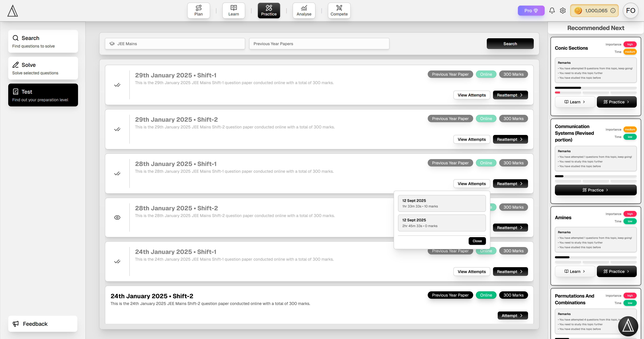The width and height of the screenshot is (644, 339).
Task: Open the Analyse chart icon
Action: 304,8
